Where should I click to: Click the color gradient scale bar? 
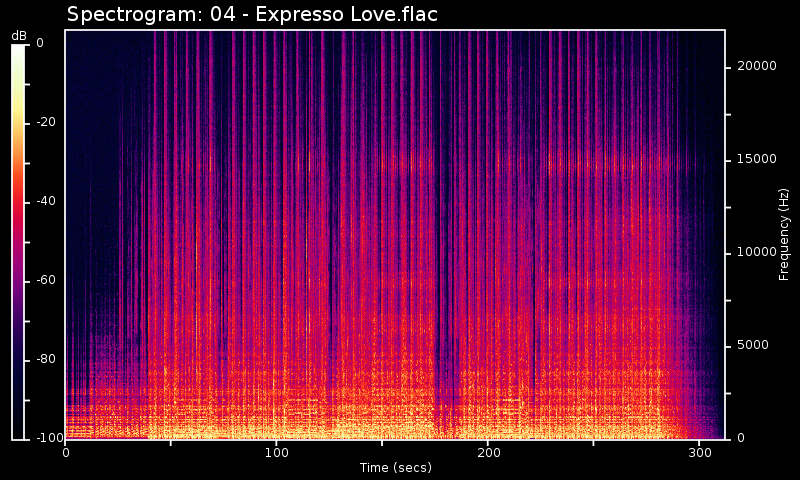tap(18, 240)
